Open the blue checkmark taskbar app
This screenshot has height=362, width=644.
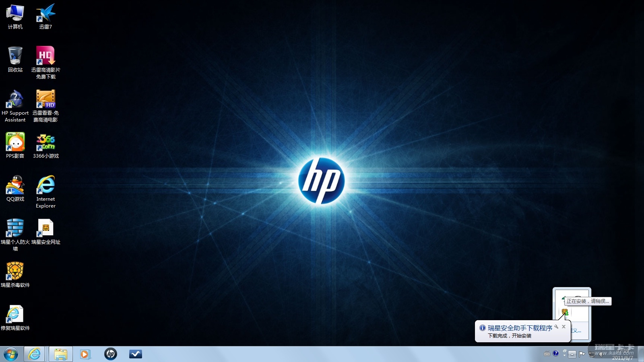136,354
